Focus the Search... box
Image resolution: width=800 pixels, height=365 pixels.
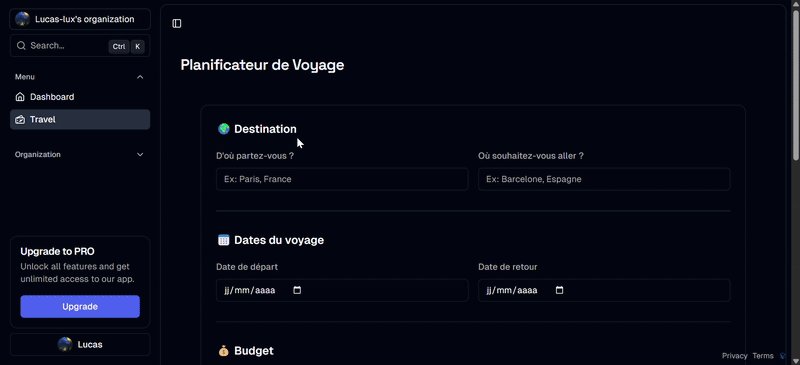(80, 46)
